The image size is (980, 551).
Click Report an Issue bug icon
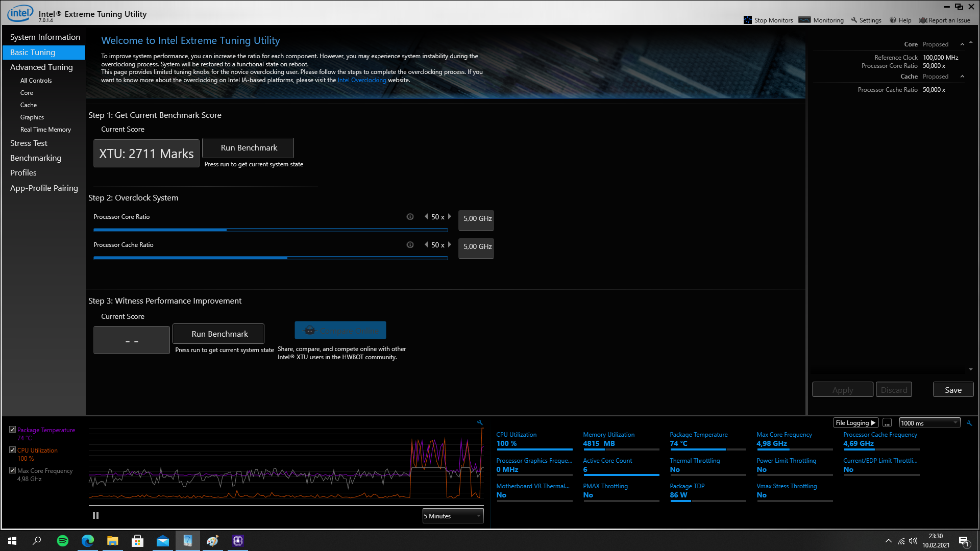coord(923,20)
